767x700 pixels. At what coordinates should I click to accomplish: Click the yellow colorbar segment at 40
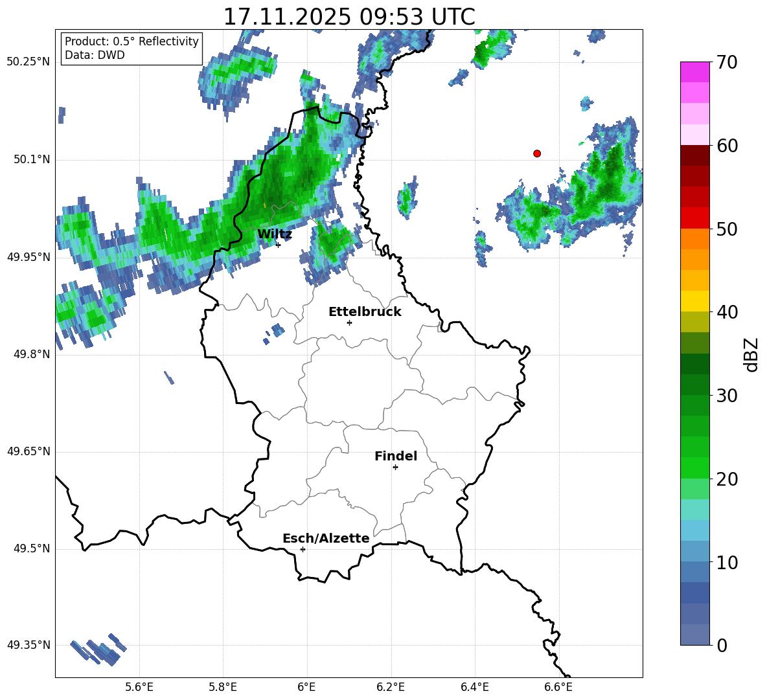(x=694, y=301)
